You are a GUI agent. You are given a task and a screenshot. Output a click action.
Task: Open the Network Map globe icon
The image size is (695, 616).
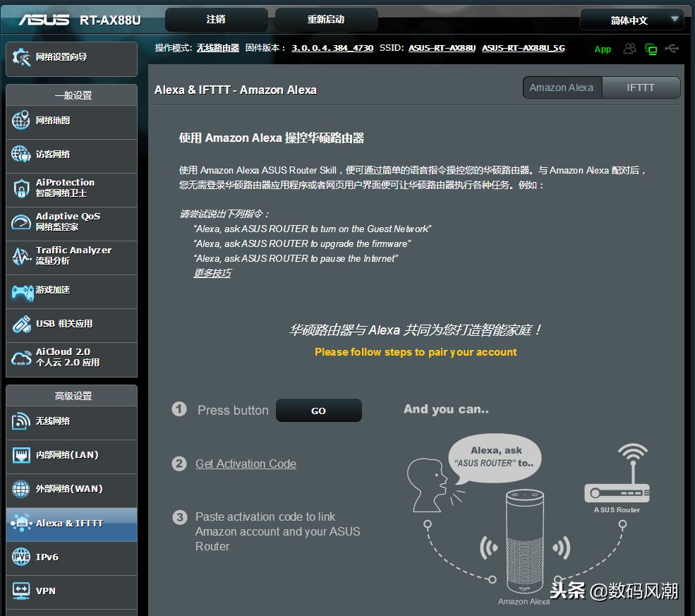tap(21, 120)
